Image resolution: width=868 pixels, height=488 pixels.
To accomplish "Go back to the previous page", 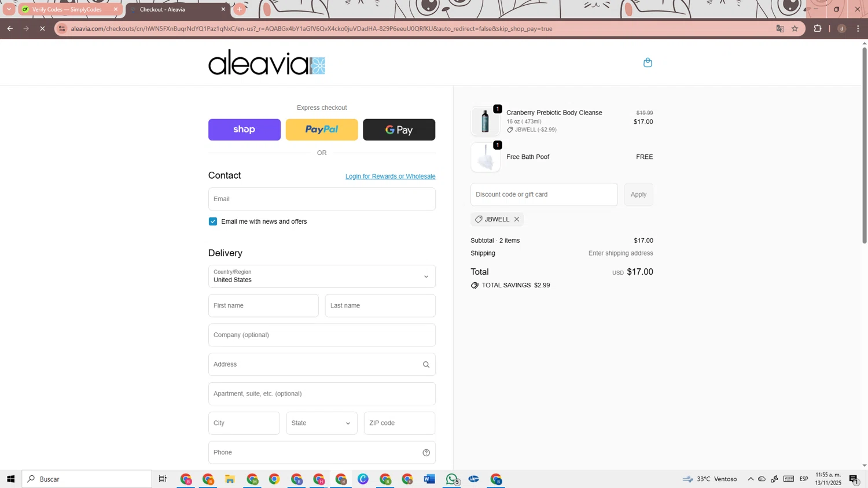I will point(10,28).
